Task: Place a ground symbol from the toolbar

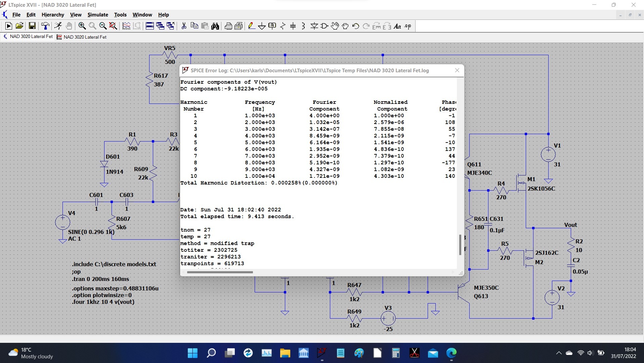Action: [262, 26]
